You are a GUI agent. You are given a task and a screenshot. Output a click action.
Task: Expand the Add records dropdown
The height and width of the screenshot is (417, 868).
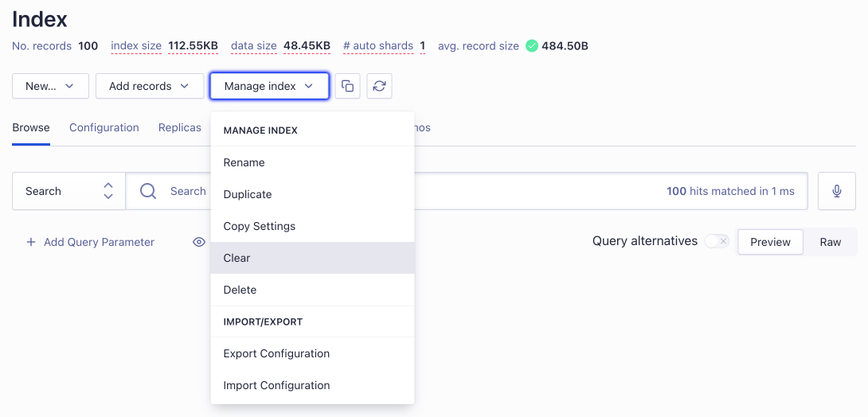tap(150, 86)
